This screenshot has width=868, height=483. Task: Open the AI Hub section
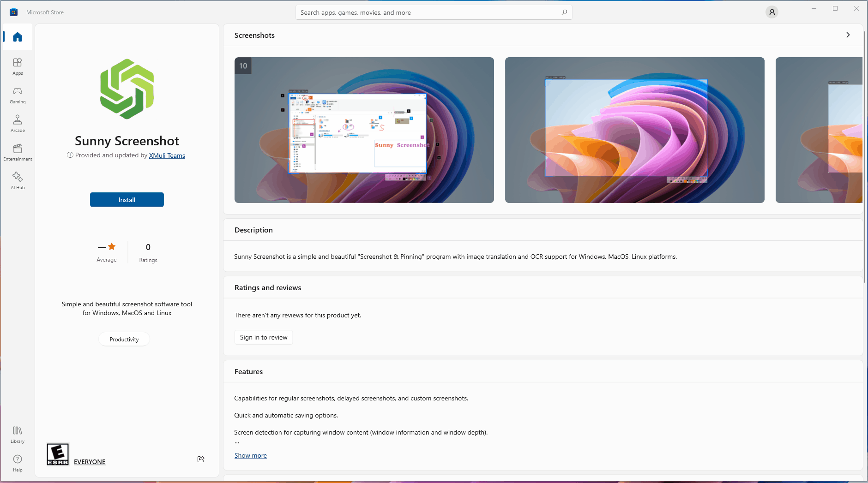click(18, 181)
